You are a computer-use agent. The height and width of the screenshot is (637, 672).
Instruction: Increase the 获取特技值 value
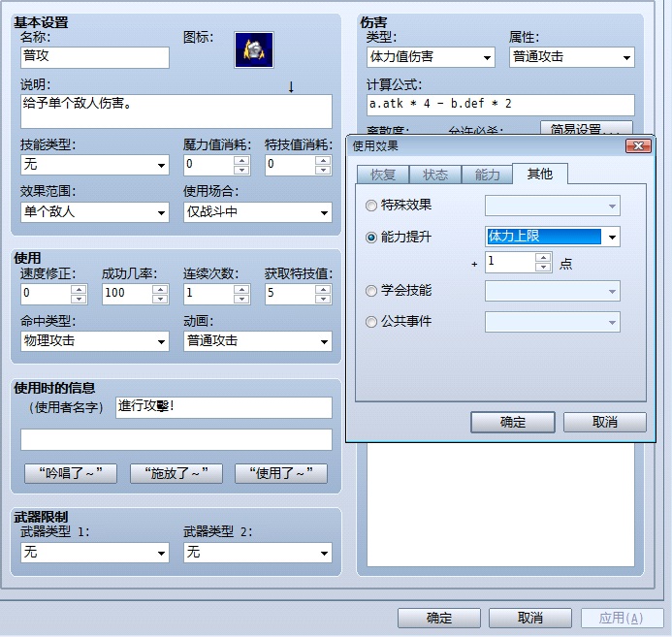pos(323,289)
